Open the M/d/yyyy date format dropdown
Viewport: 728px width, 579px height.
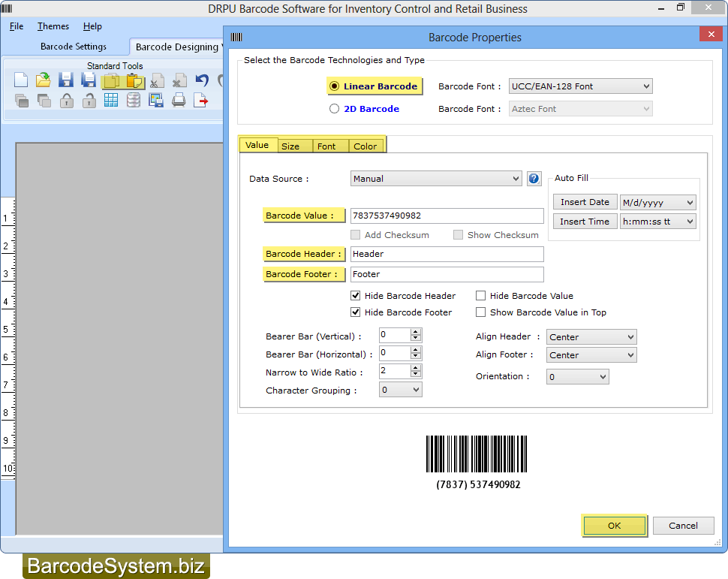point(658,203)
